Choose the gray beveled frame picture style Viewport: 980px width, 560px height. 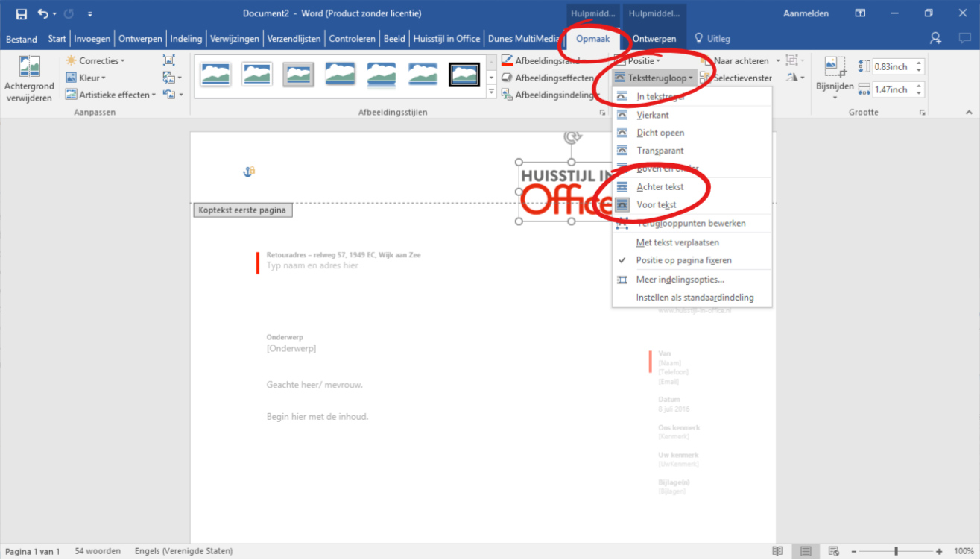click(x=298, y=74)
